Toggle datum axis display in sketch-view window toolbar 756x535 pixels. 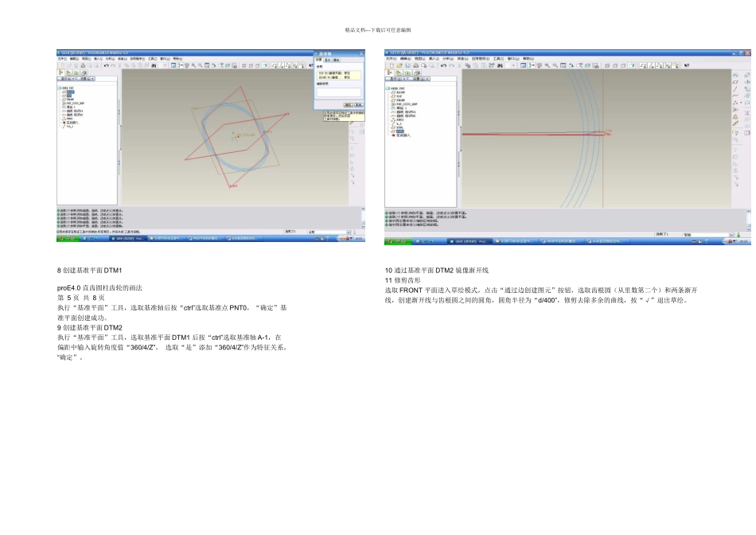[x=651, y=65]
